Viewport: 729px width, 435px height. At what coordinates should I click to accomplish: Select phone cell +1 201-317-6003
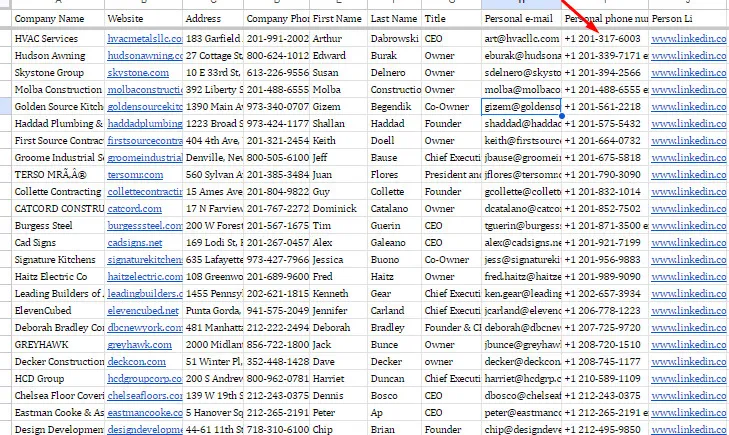tap(605, 39)
